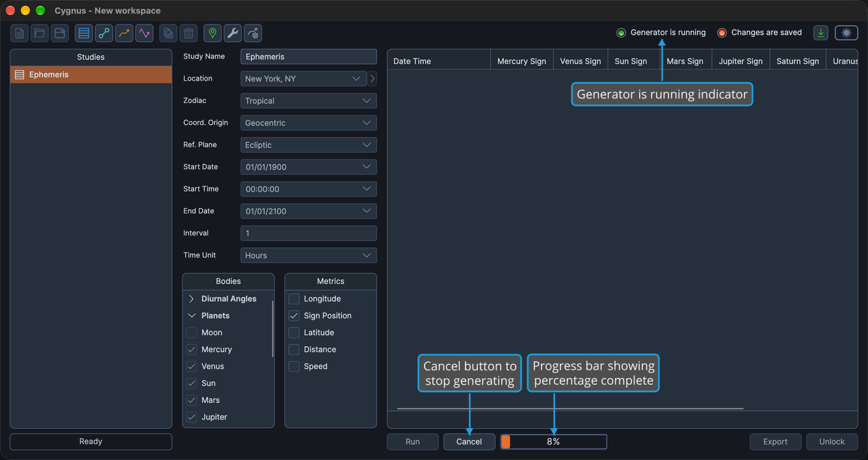Screen dimensions: 868x460
Task: Click the Mercury Sign column header
Action: pyautogui.click(x=521, y=61)
